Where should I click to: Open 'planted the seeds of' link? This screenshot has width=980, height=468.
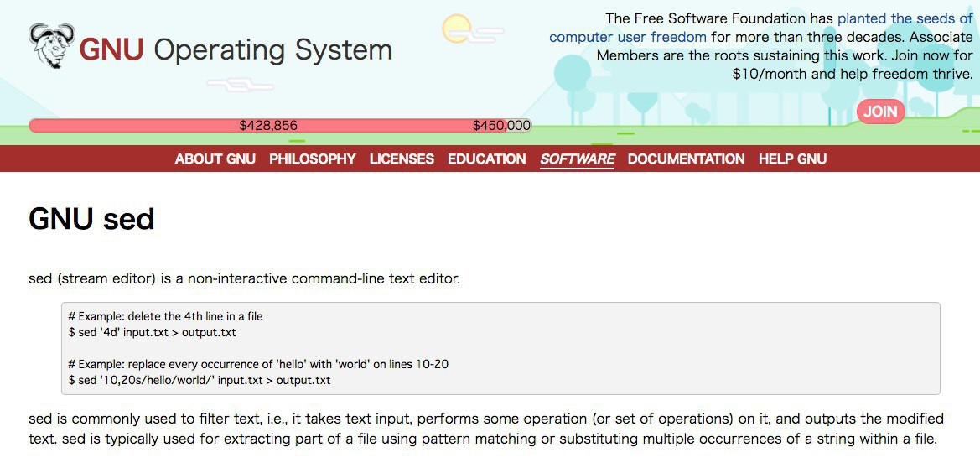click(905, 18)
